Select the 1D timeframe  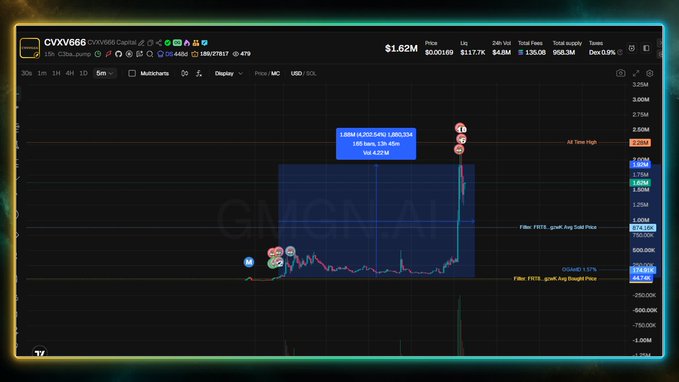point(84,73)
